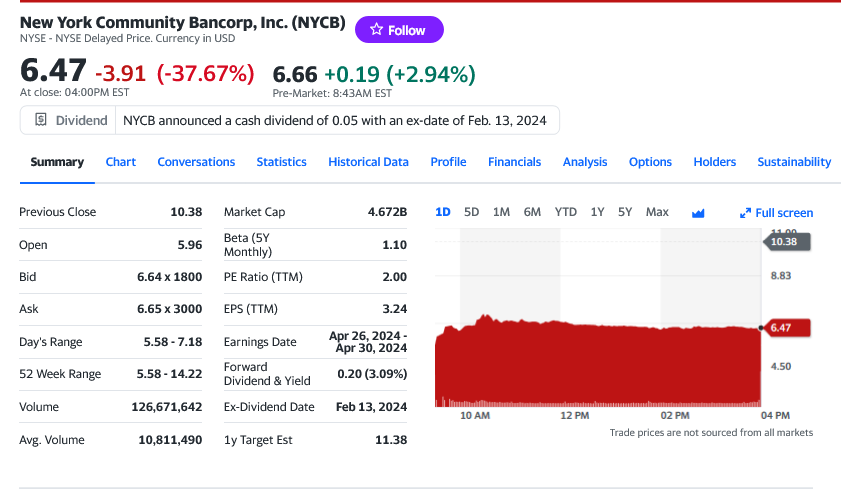The image size is (841, 504).
Task: Select the 1D chart range
Action: (x=443, y=212)
